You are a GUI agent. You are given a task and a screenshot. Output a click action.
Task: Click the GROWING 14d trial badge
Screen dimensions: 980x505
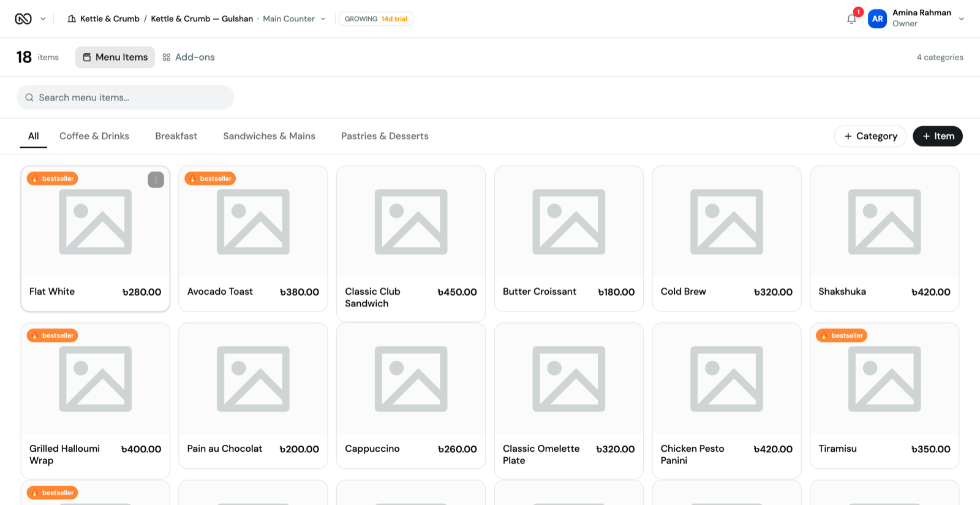[x=376, y=19]
